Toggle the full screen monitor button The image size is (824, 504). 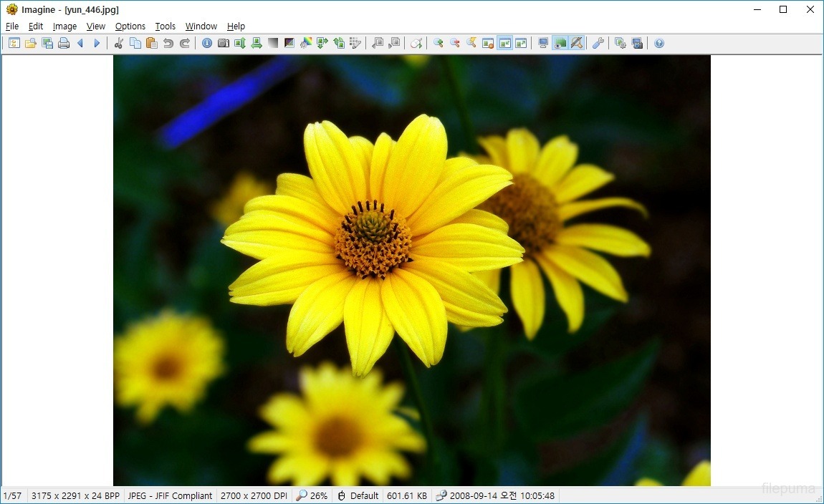click(x=543, y=44)
